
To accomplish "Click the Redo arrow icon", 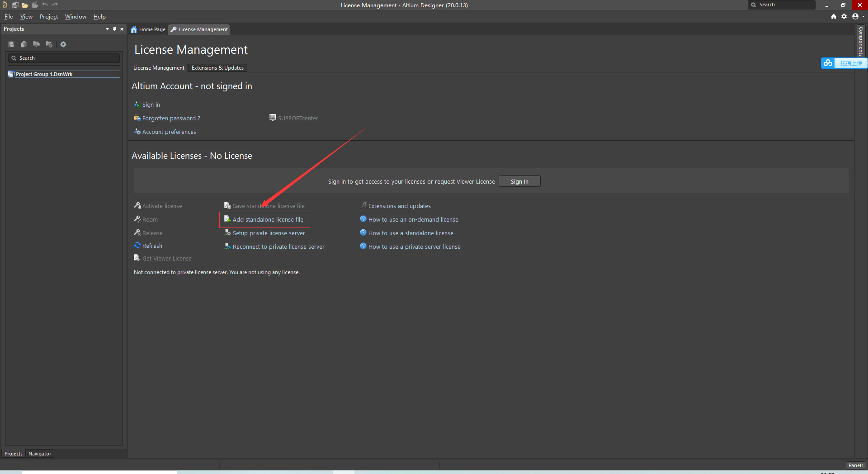I will (55, 5).
